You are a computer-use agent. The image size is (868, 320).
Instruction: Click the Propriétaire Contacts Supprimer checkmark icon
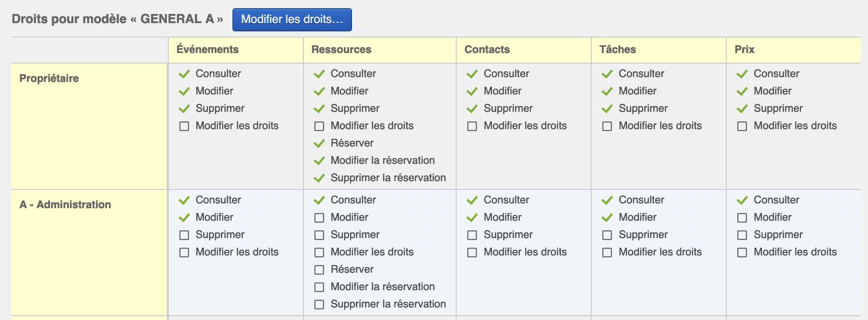(x=472, y=108)
